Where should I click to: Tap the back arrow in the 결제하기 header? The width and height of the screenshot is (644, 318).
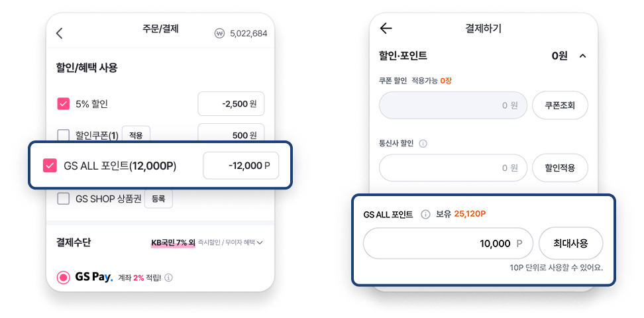coord(386,28)
